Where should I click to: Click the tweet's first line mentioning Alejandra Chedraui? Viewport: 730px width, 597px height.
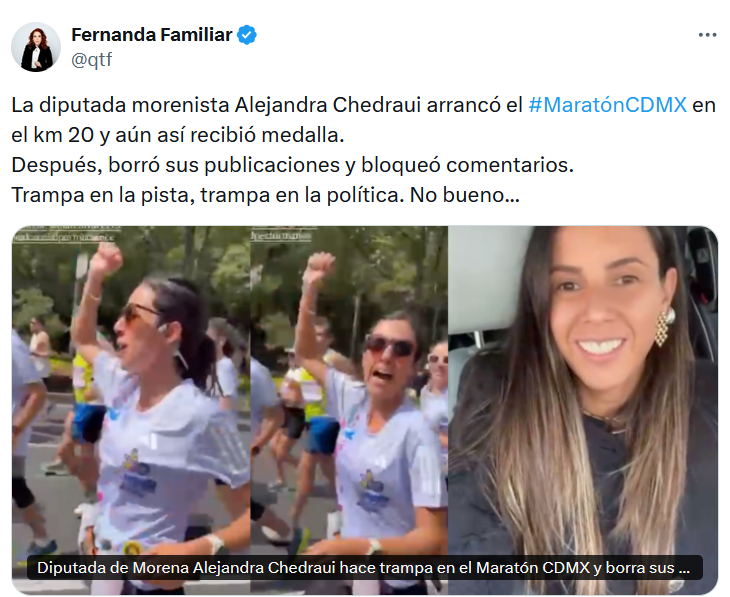[364, 105]
